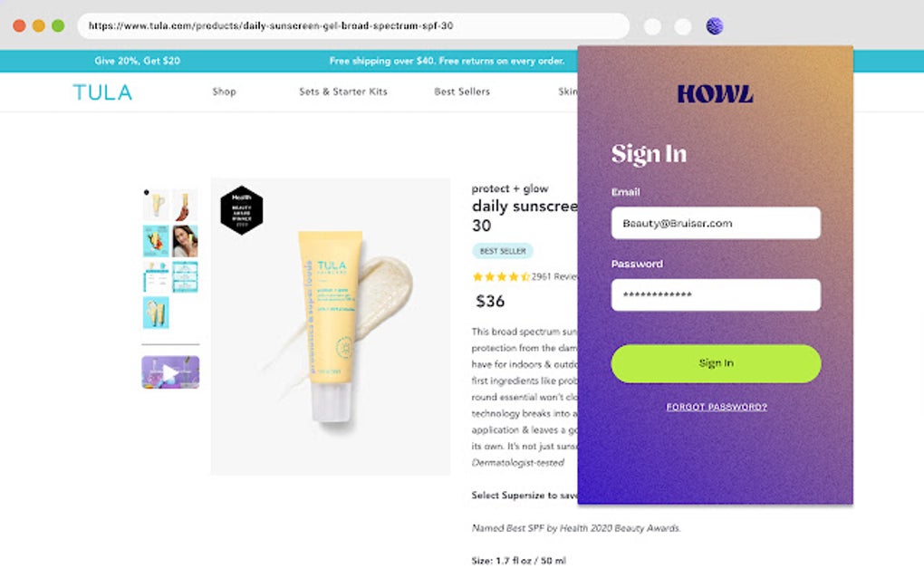Click the TULA logo in the header

click(101, 91)
